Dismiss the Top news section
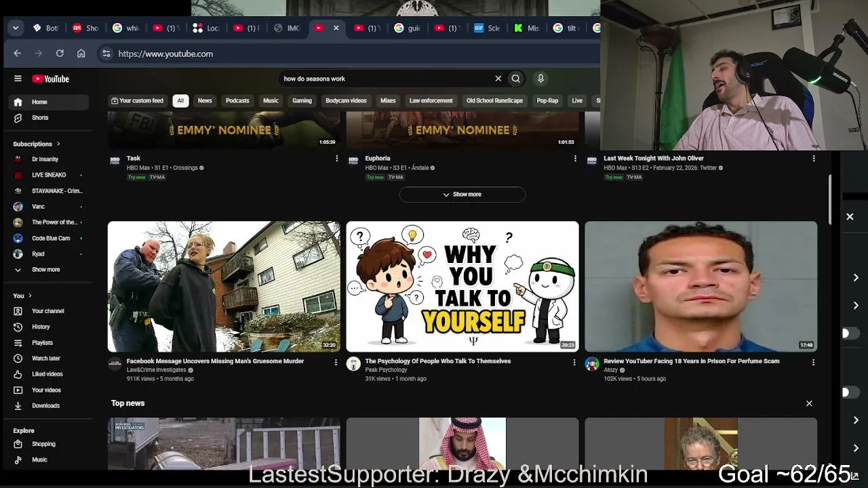The width and height of the screenshot is (868, 488). click(x=809, y=403)
